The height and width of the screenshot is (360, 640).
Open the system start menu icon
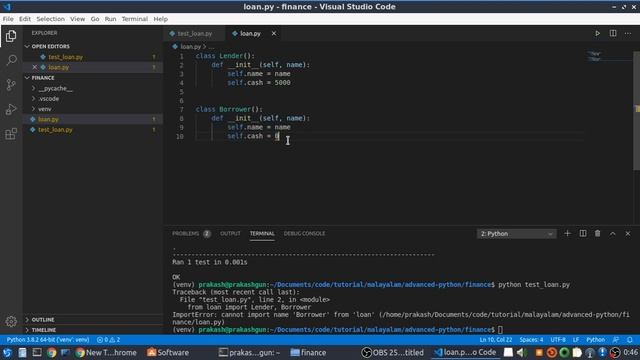click(7, 353)
